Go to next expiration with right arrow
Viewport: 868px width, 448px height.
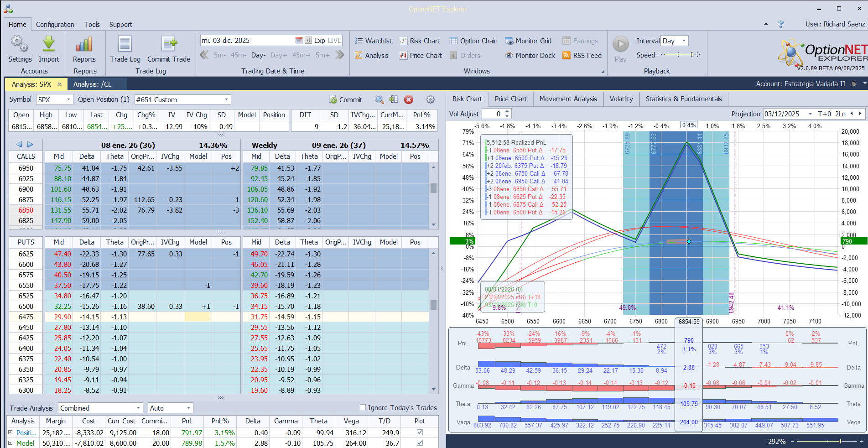click(30, 145)
